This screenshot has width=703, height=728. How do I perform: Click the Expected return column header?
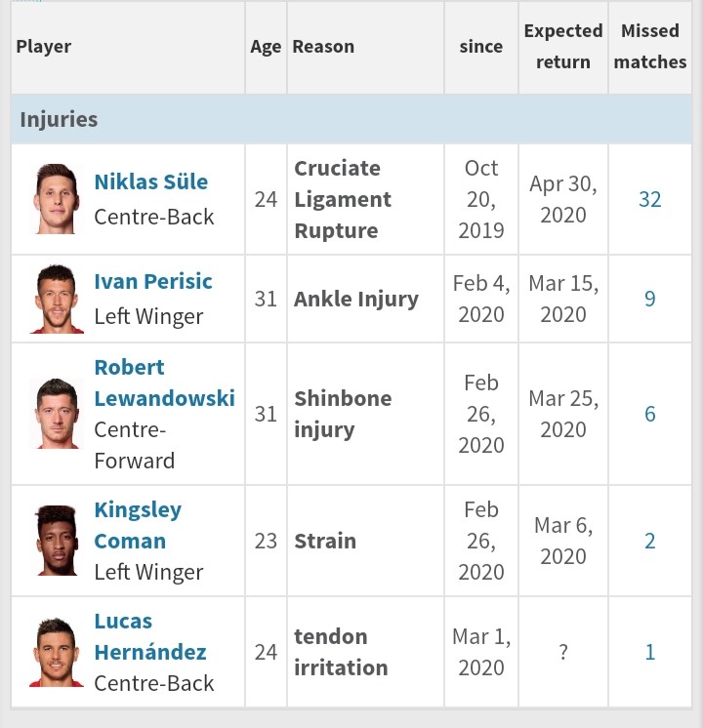[563, 47]
